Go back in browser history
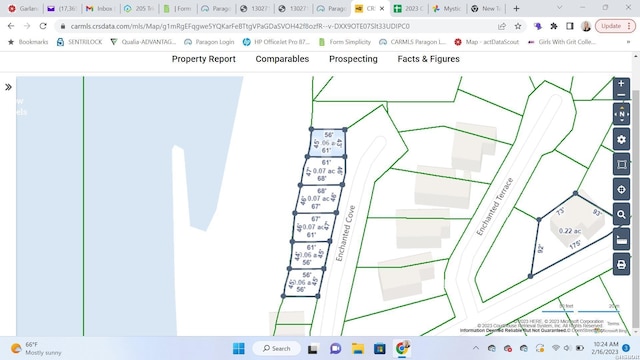The height and width of the screenshot is (360, 640). tap(11, 26)
